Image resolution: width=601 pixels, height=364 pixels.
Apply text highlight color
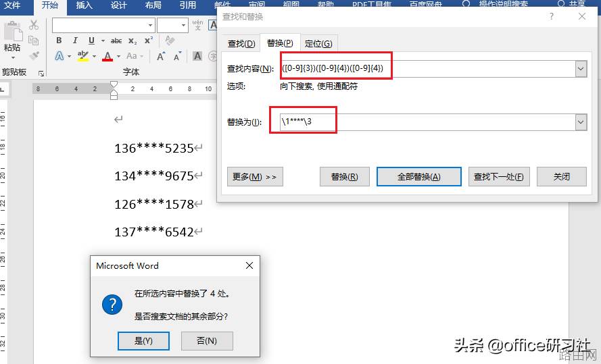click(x=82, y=56)
